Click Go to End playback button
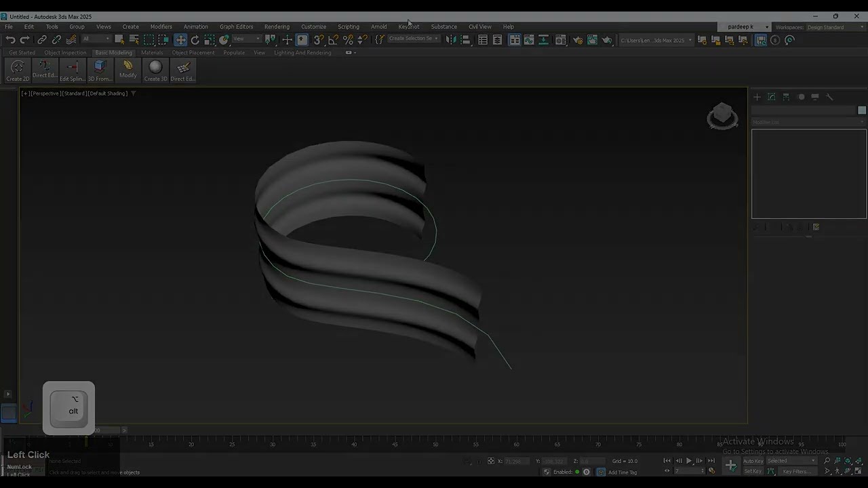The width and height of the screenshot is (868, 488). click(x=711, y=461)
